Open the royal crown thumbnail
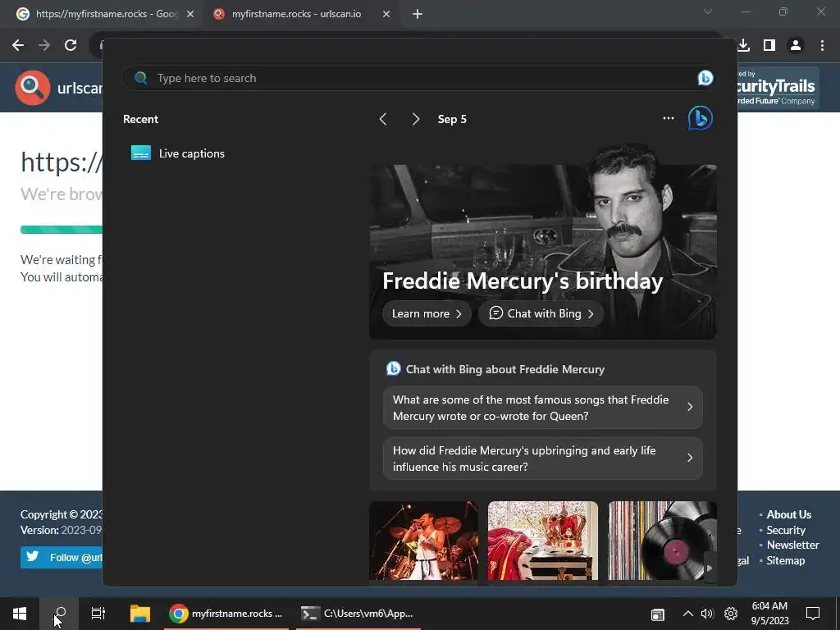The width and height of the screenshot is (840, 630). (543, 541)
